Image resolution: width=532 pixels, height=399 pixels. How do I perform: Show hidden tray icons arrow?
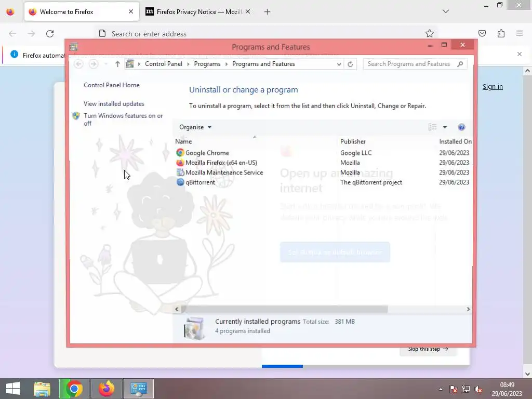pyautogui.click(x=441, y=389)
